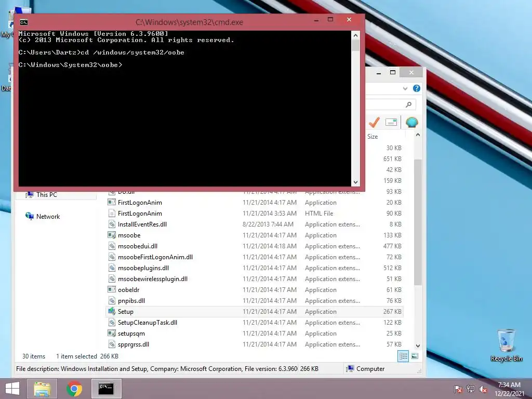Select the FirstLogonAnim Application file
This screenshot has height=399, width=532.
click(x=255, y=203)
